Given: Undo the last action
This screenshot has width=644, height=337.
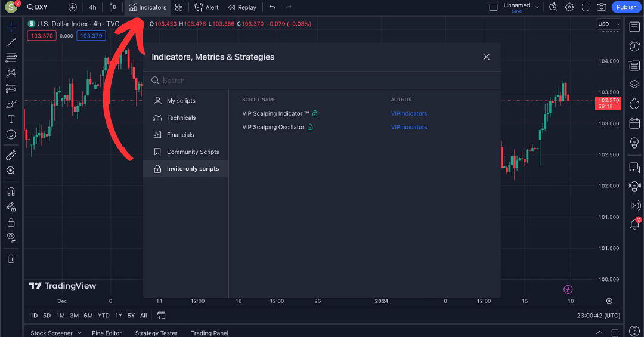Looking at the screenshot, I should pos(273,7).
